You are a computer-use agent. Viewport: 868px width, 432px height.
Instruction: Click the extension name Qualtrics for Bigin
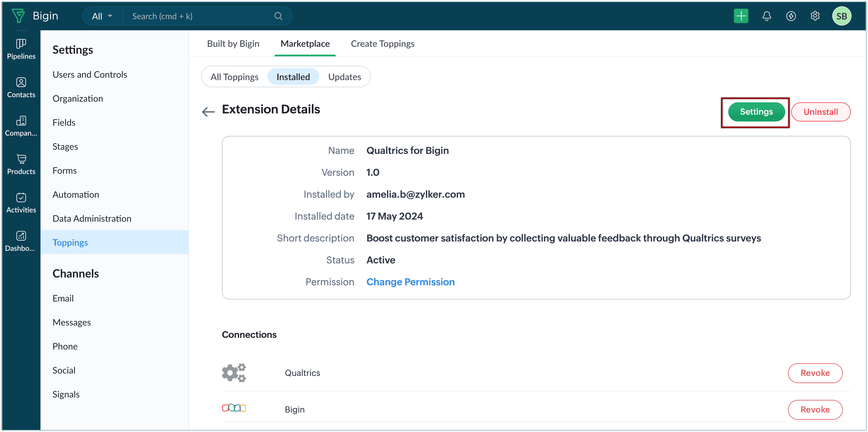pos(407,150)
